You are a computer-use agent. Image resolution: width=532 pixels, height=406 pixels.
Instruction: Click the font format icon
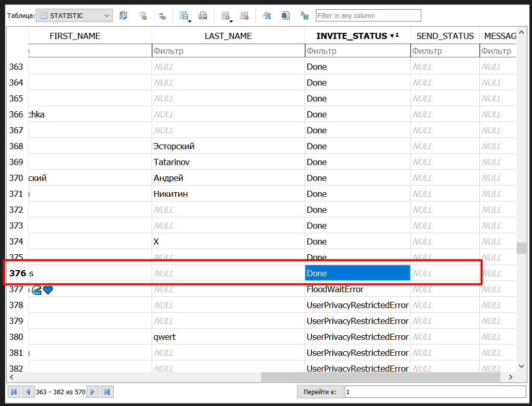pyautogui.click(x=267, y=16)
